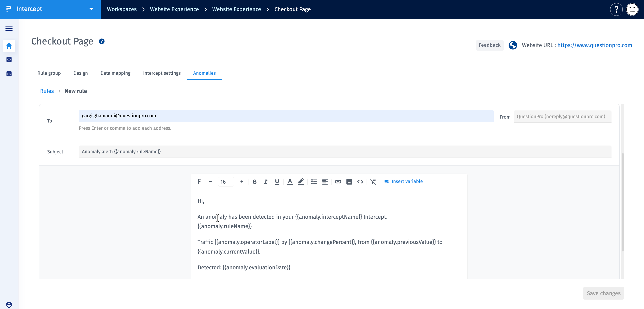644x309 pixels.
Task: Switch to the Data mapping tab
Action: point(115,73)
